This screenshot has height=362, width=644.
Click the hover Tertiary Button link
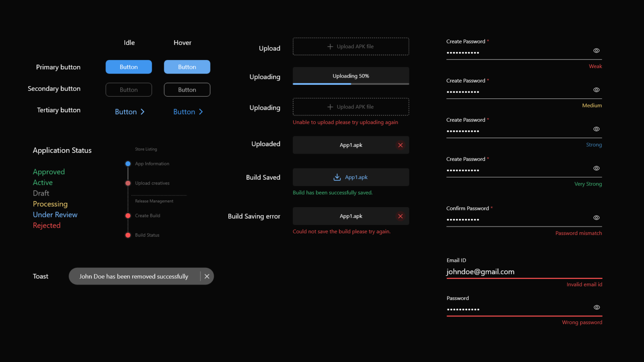coord(188,112)
